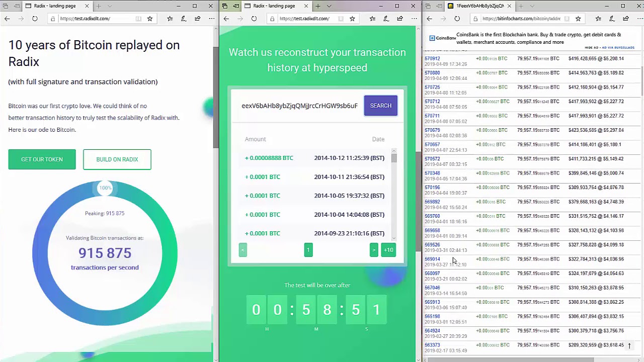
Task: Share page from middle Radix window
Action: [400, 19]
